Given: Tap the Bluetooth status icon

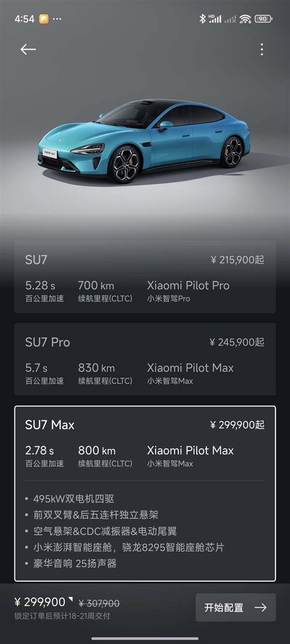Looking at the screenshot, I should [x=203, y=19].
